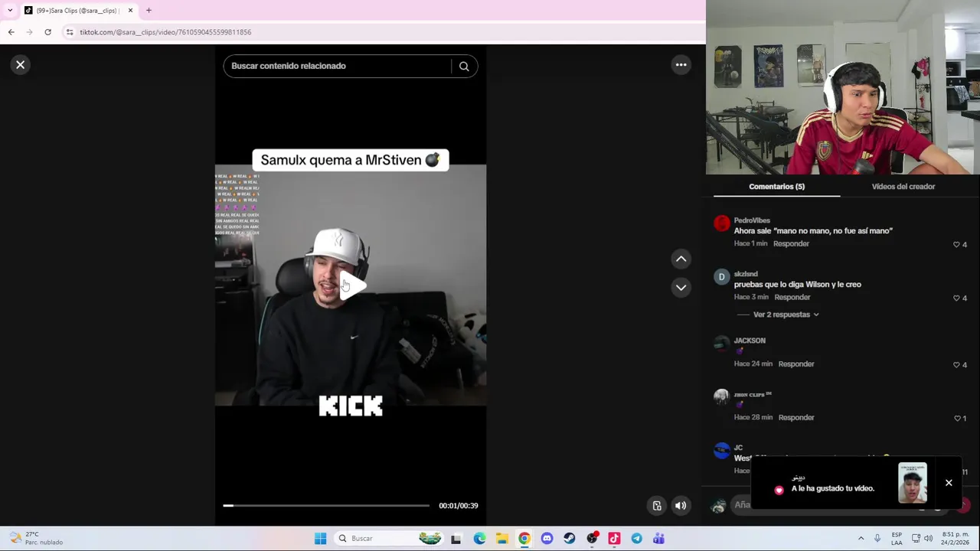Click the JACKSON username

coord(750,341)
